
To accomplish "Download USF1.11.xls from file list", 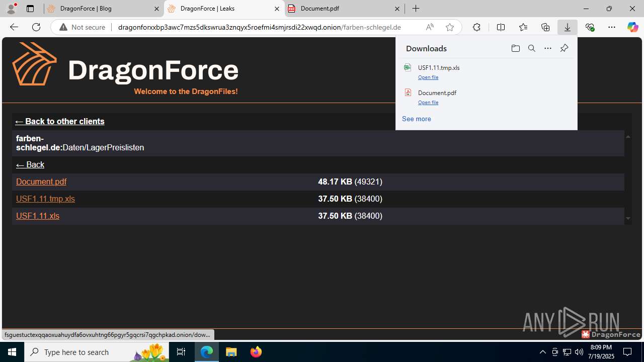I will 38,216.
